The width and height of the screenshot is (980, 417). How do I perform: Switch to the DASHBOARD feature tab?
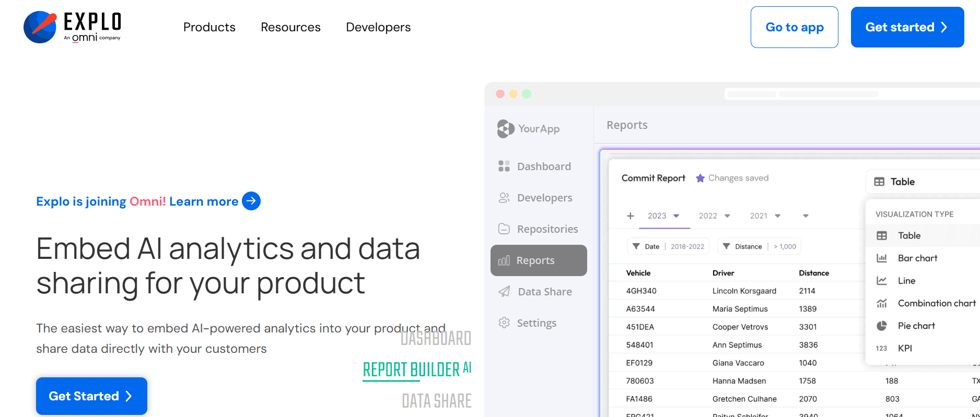pos(436,338)
